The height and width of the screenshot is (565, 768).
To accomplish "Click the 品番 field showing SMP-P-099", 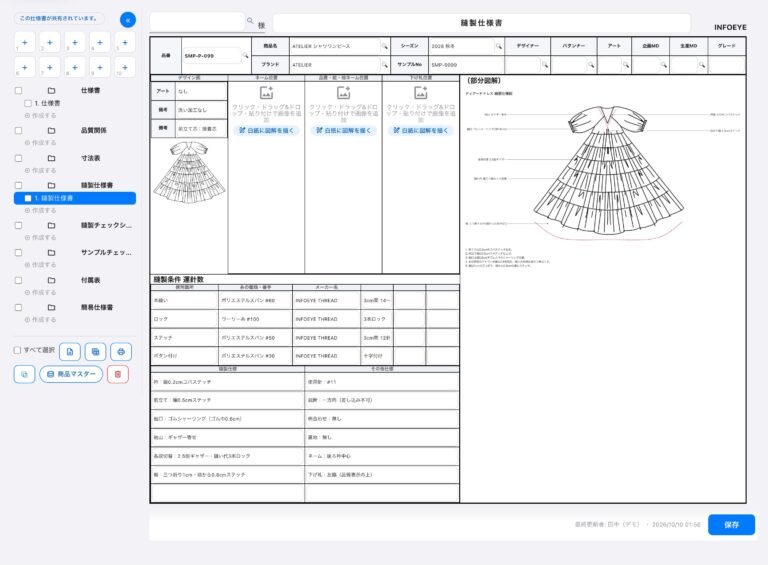I will (x=212, y=56).
